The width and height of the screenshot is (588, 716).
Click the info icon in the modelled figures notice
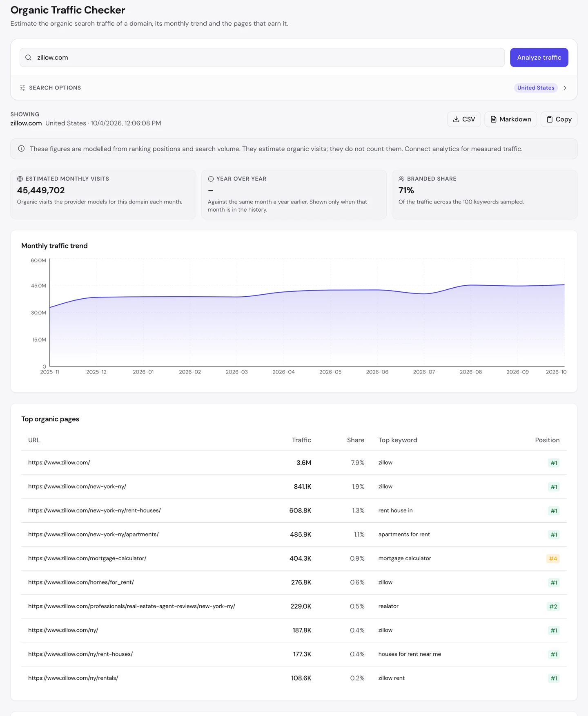pyautogui.click(x=21, y=149)
